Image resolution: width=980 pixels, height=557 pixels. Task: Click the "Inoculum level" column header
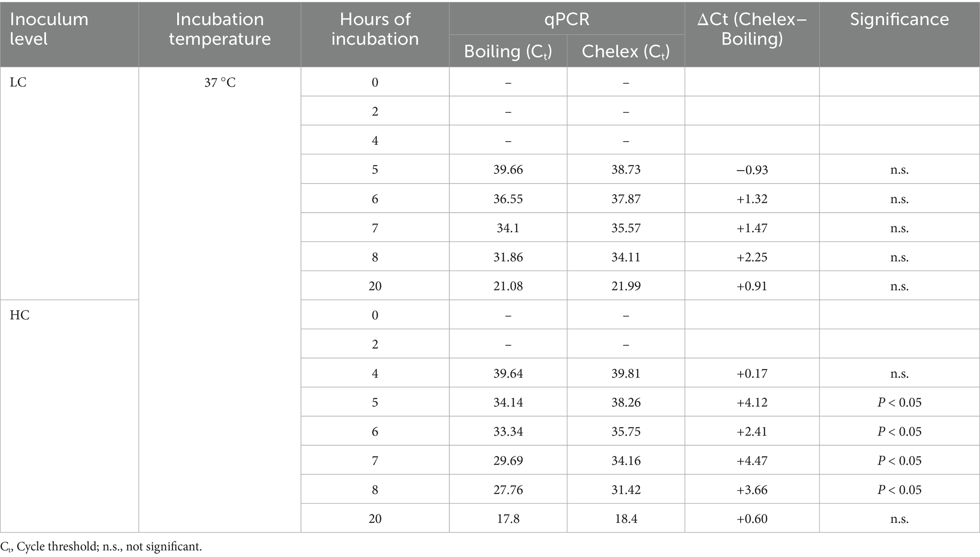tap(49, 29)
